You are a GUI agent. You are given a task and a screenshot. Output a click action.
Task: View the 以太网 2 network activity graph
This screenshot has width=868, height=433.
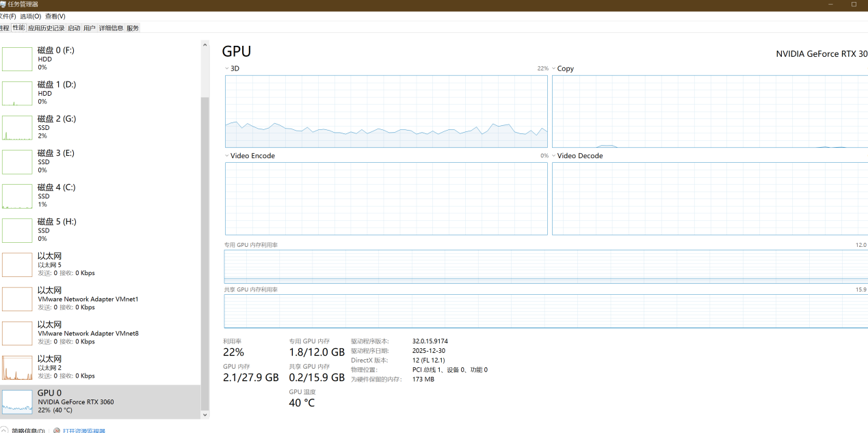tap(17, 367)
